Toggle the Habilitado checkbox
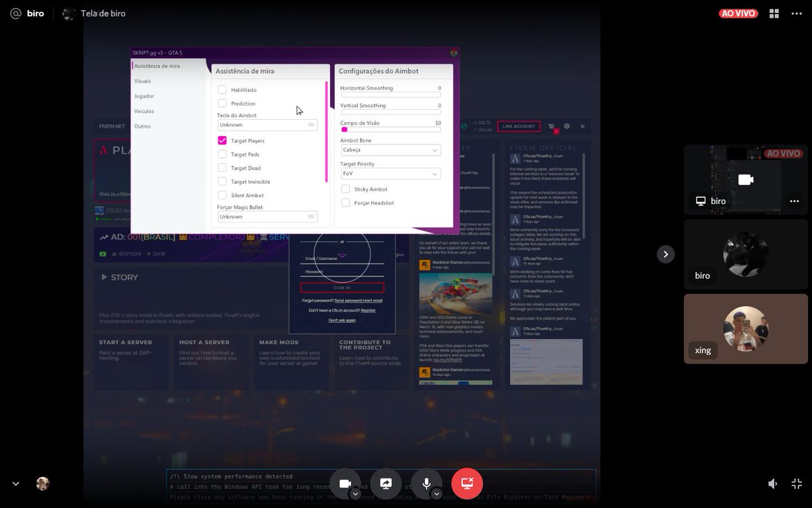Viewport: 812px width, 508px height. click(222, 89)
